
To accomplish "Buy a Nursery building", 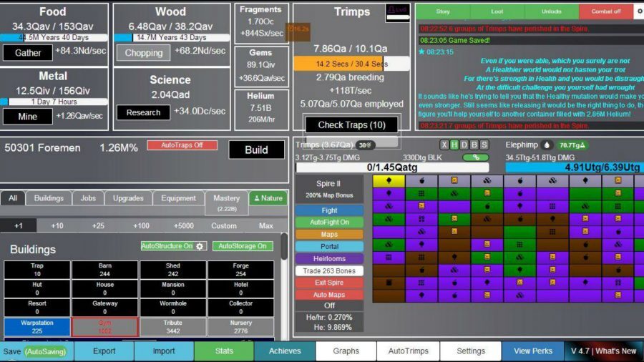I will 240,327.
